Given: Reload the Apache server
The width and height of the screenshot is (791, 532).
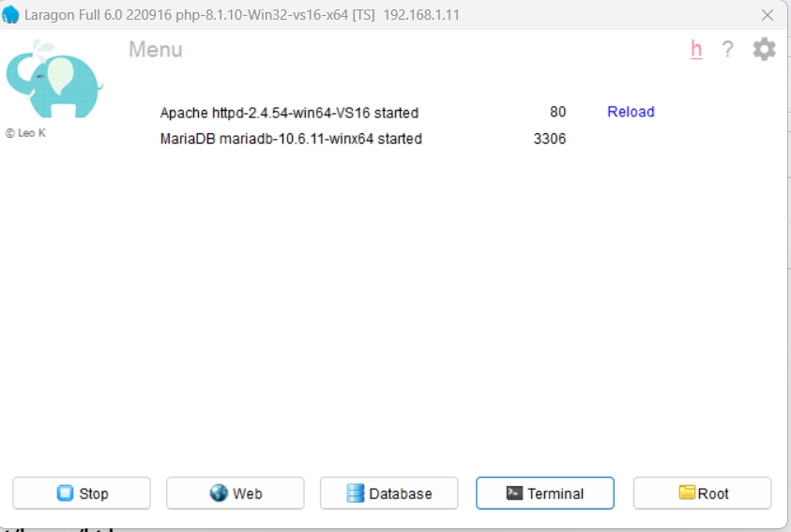Looking at the screenshot, I should click(x=631, y=112).
